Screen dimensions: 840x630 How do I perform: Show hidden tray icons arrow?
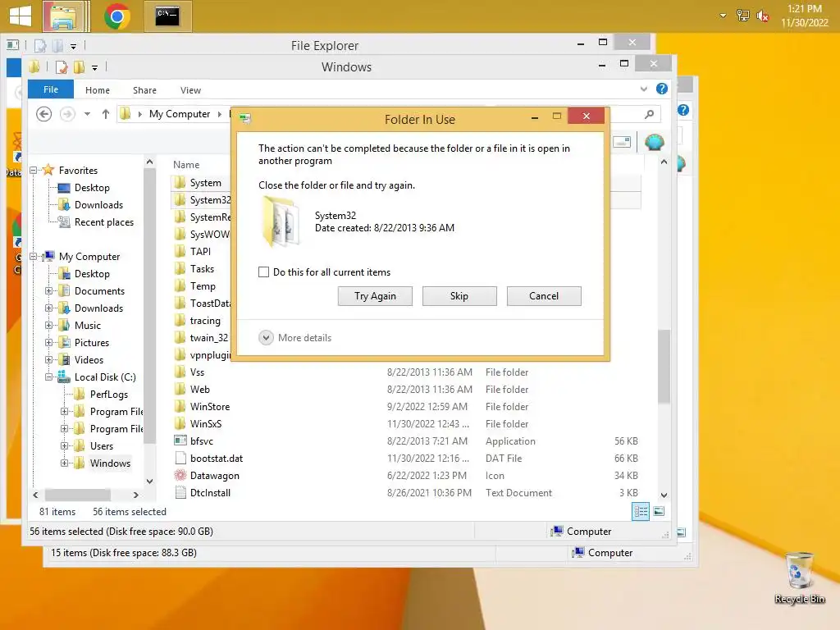(x=723, y=16)
